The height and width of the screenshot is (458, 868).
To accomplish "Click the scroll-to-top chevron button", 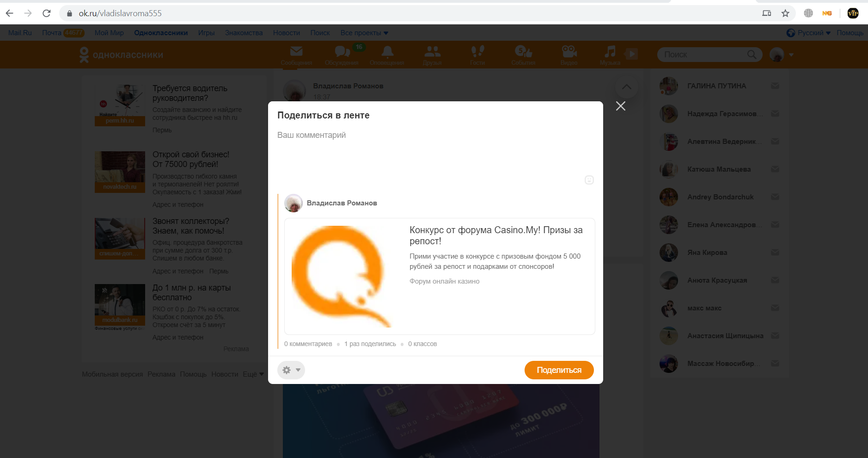I will click(626, 87).
